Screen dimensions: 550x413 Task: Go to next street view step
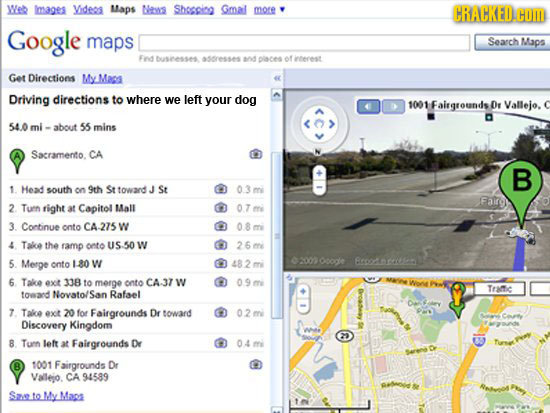[x=393, y=107]
